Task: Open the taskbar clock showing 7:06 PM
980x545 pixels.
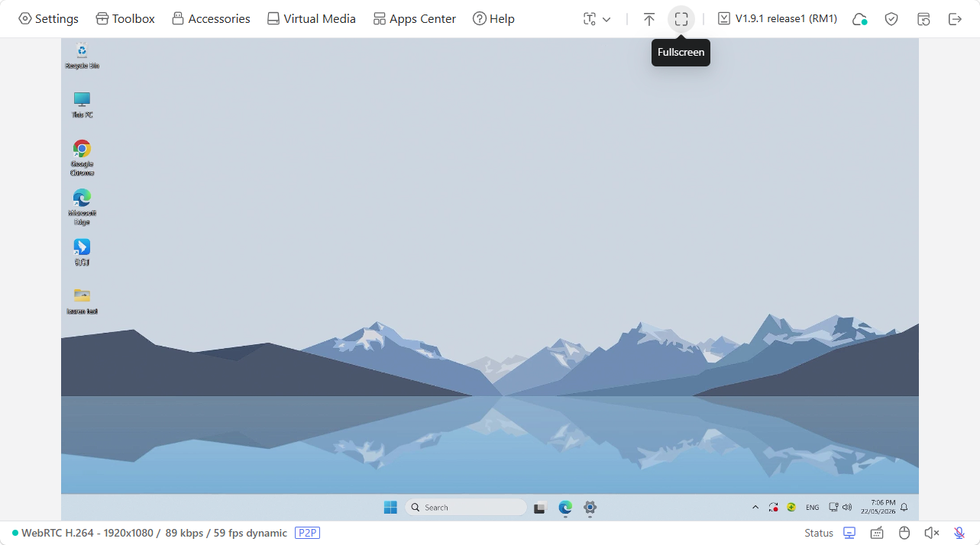Action: (x=878, y=507)
